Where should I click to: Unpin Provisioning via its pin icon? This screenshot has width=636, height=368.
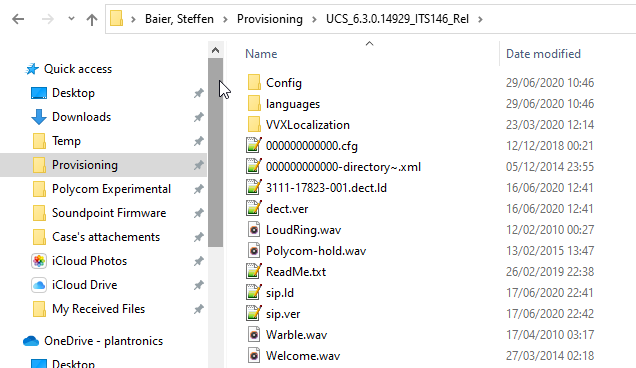click(198, 165)
